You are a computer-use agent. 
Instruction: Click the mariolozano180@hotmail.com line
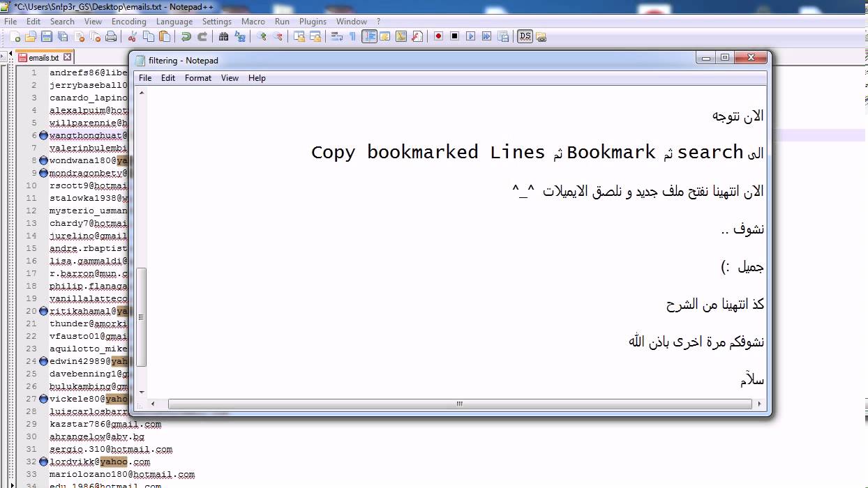pyautogui.click(x=121, y=474)
